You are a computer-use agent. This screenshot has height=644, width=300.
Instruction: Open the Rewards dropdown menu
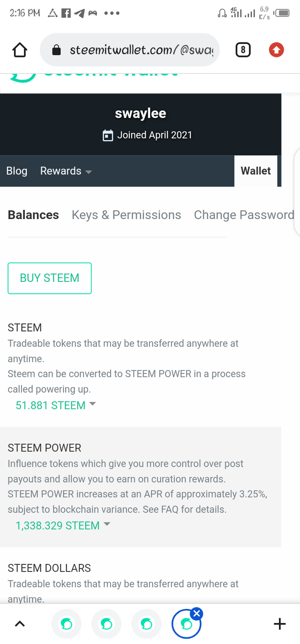coord(66,171)
